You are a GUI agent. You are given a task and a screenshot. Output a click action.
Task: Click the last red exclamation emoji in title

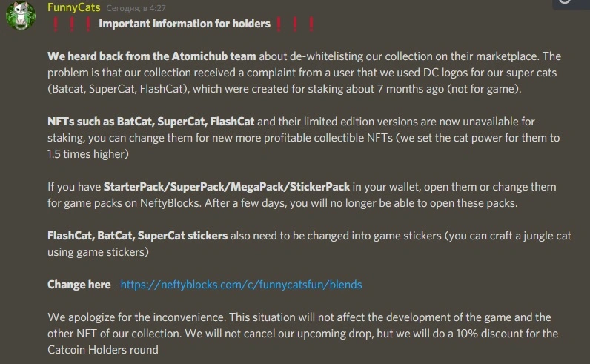click(311, 24)
